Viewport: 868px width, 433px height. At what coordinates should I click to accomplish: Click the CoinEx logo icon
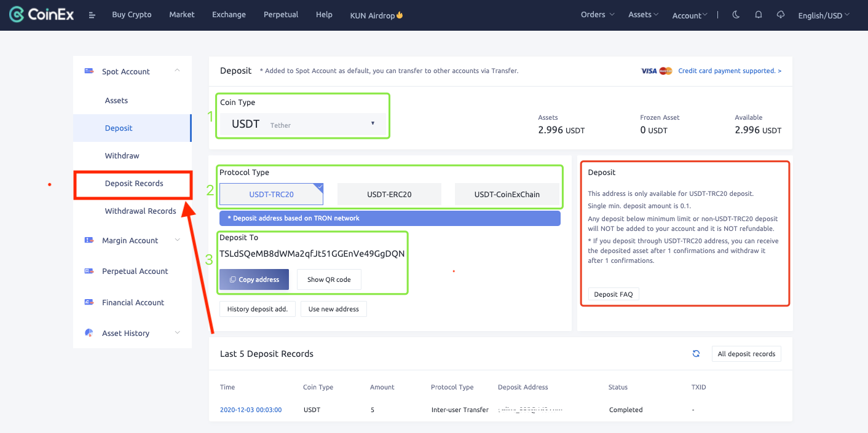click(17, 15)
